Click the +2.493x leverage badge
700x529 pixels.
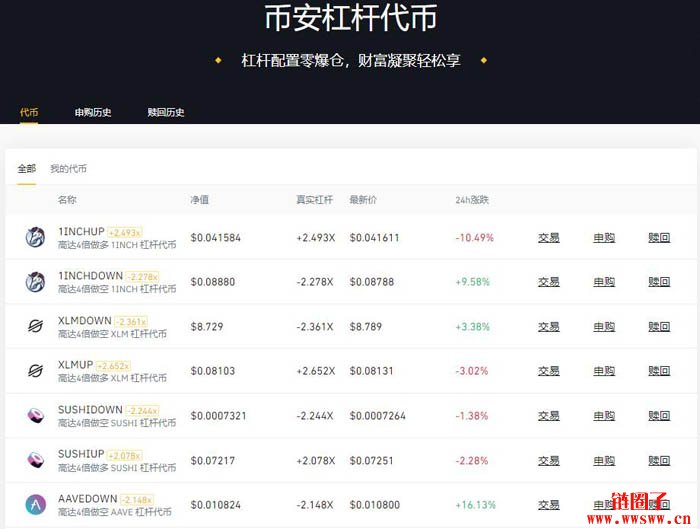tap(125, 233)
